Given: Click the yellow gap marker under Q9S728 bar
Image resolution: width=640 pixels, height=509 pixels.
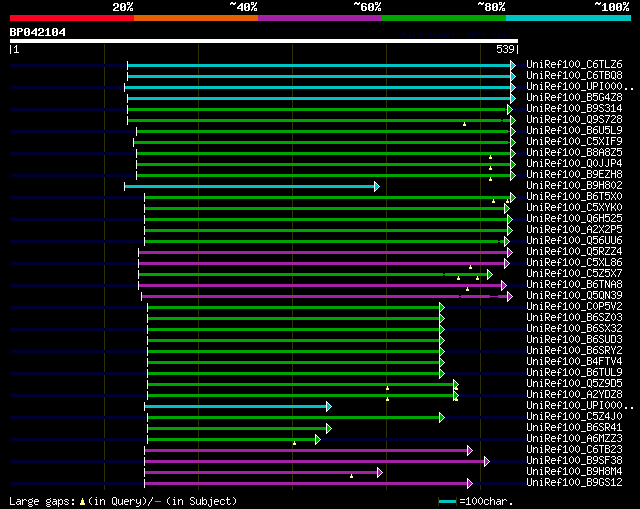Looking at the screenshot, I should [x=464, y=124].
